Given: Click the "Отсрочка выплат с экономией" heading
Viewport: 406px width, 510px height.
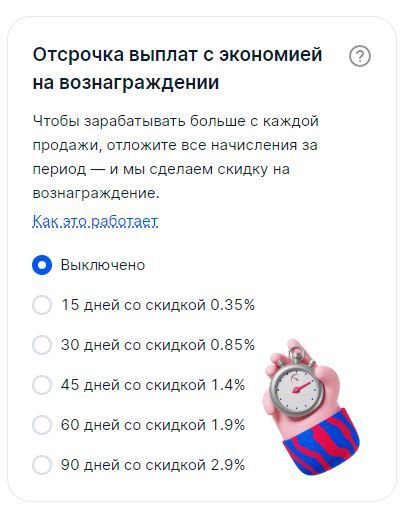Looking at the screenshot, I should click(177, 55).
